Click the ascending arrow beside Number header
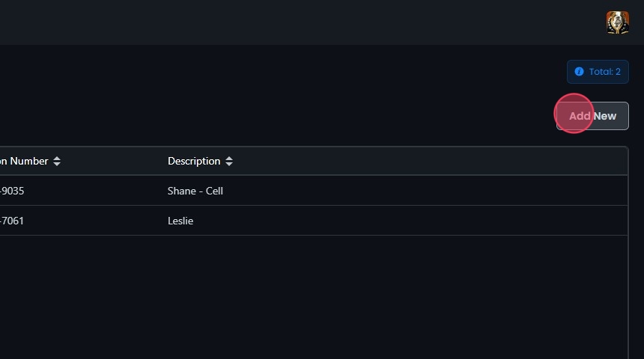Screen dimensions: 644x359 tap(57, 158)
